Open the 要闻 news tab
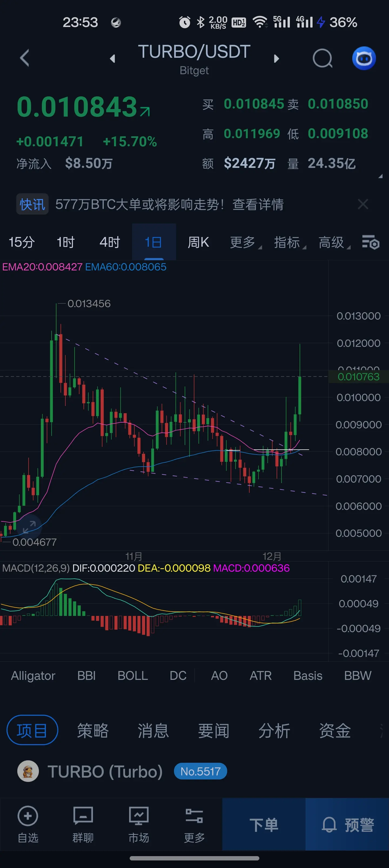389x868 pixels. point(214,731)
